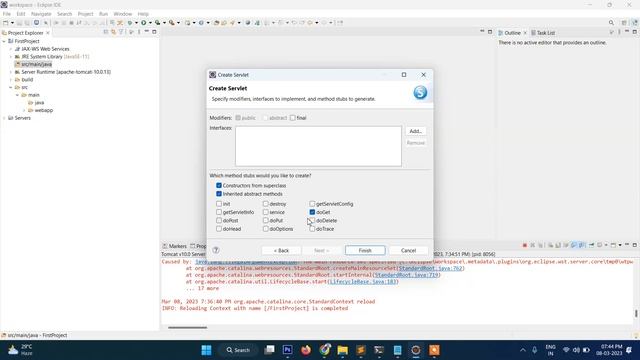The image size is (640, 360).
Task: Check the doDelete method stub
Action: pyautogui.click(x=312, y=220)
